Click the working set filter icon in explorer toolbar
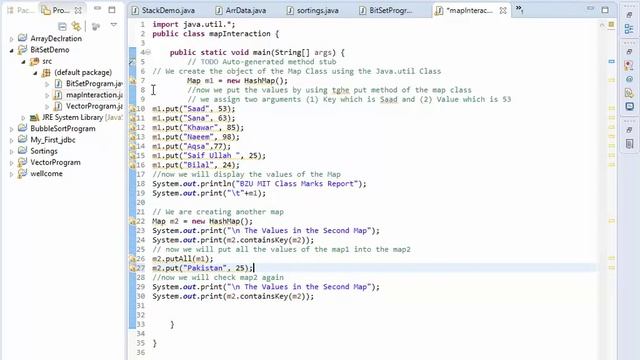 96,27
